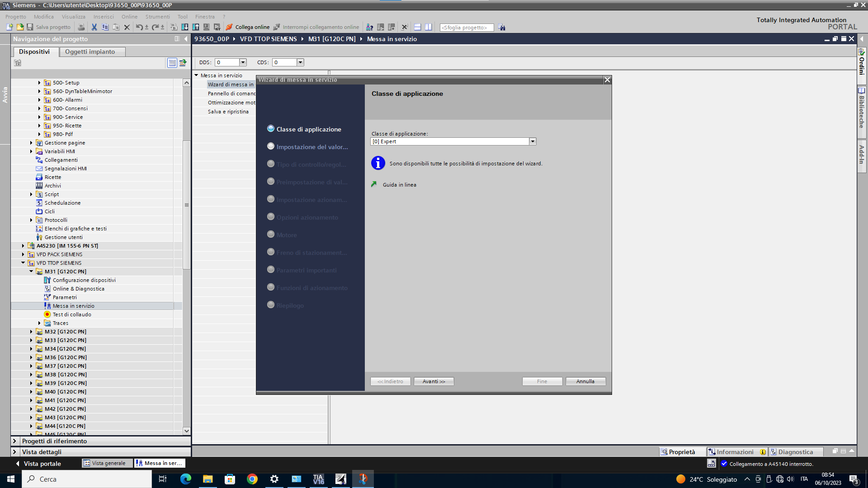Viewport: 868px width, 488px height.
Task: Expand VFD PACK SIEMENS group
Action: click(23, 254)
